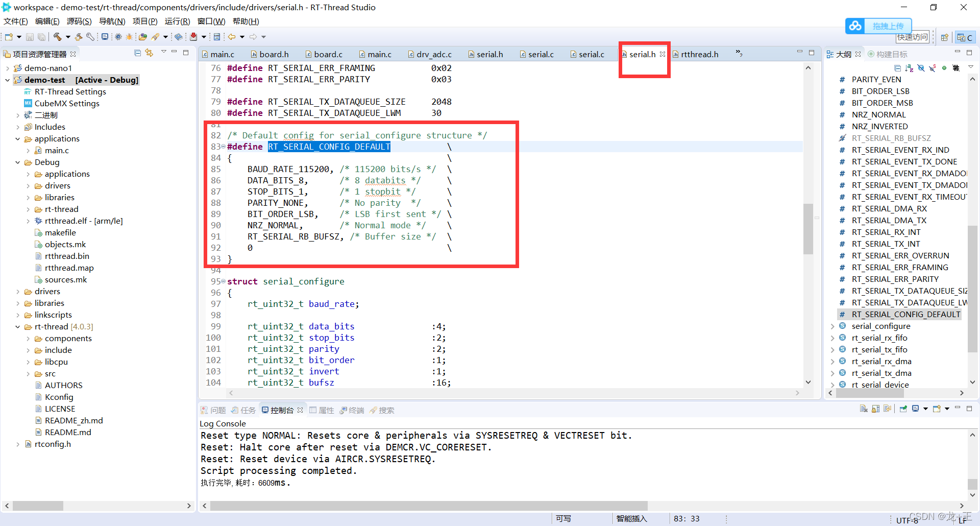Switch to board.h editor tab
980x526 pixels.
pos(269,54)
